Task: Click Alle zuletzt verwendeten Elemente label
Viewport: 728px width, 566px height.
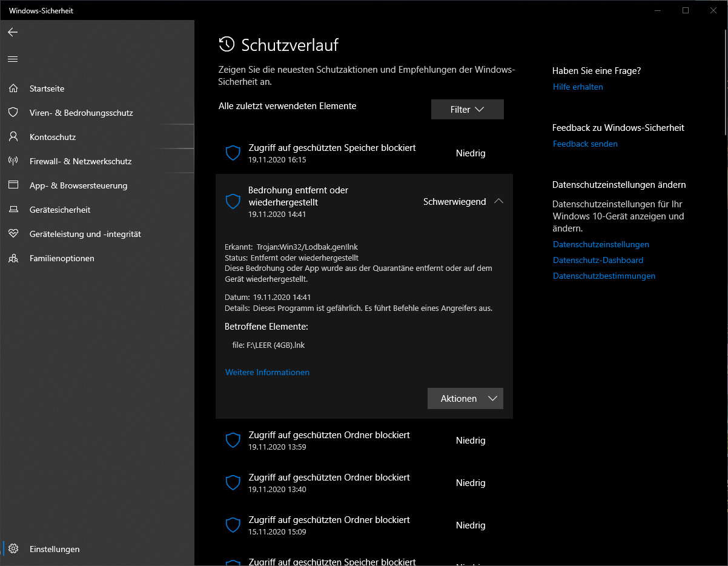Action: [x=287, y=106]
